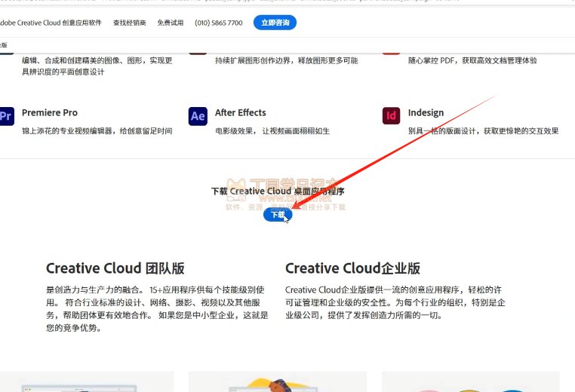Screen dimensions: 575x392
Task: Click the right card thumbnail at bottom
Action: tap(470, 381)
